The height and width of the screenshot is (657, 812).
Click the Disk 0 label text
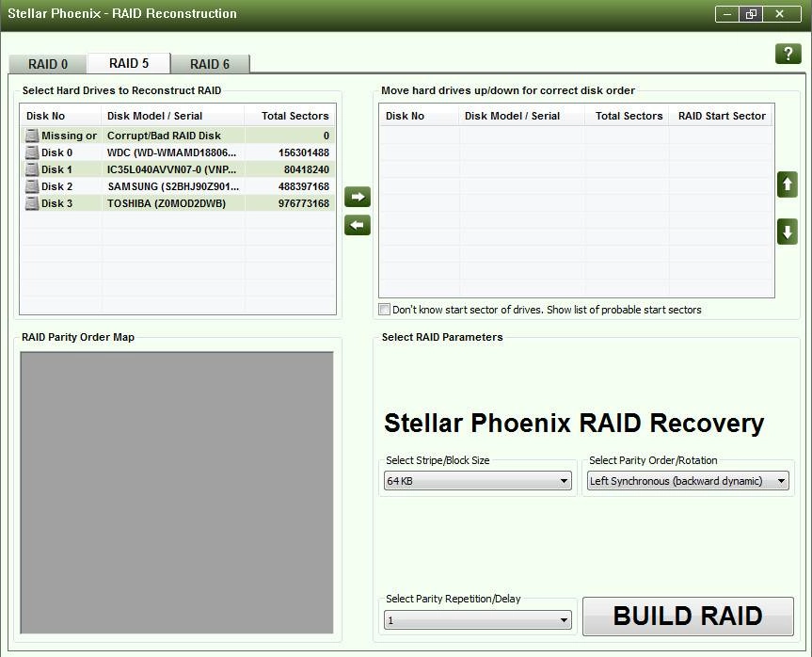coord(57,152)
